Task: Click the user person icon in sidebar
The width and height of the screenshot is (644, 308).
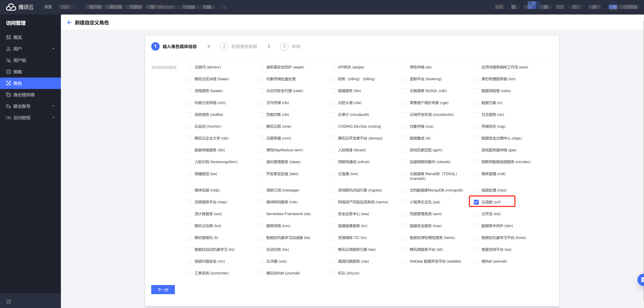Action: pos(8,49)
